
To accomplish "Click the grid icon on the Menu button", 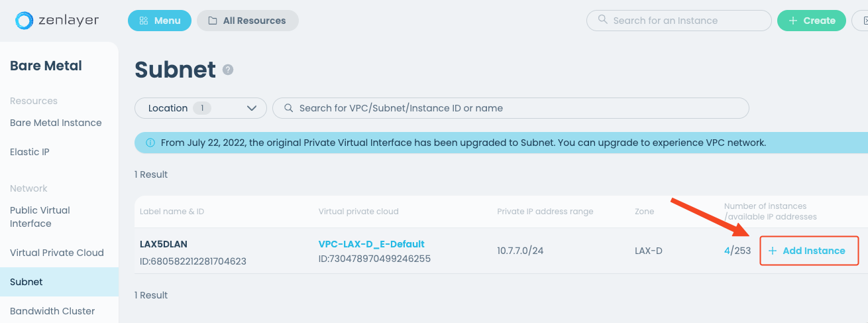I will pyautogui.click(x=144, y=21).
